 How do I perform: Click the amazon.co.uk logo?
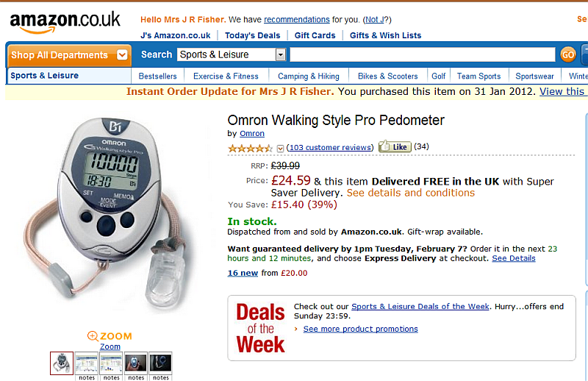coord(65,22)
